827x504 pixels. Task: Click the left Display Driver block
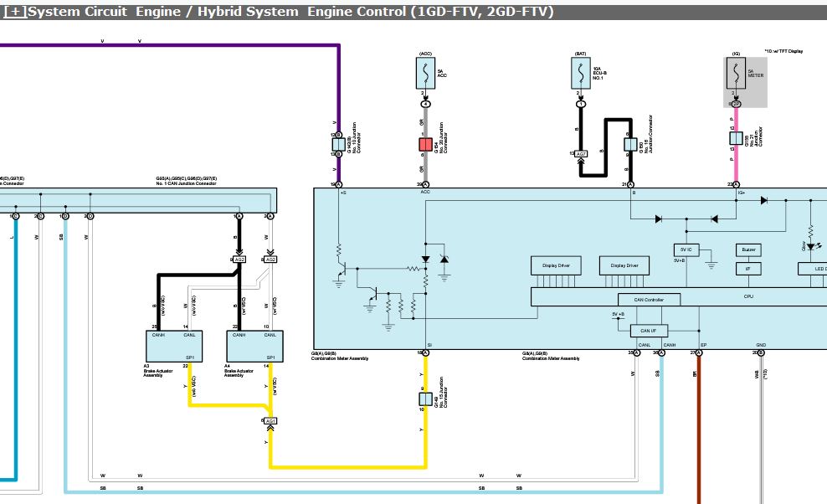[x=556, y=265]
